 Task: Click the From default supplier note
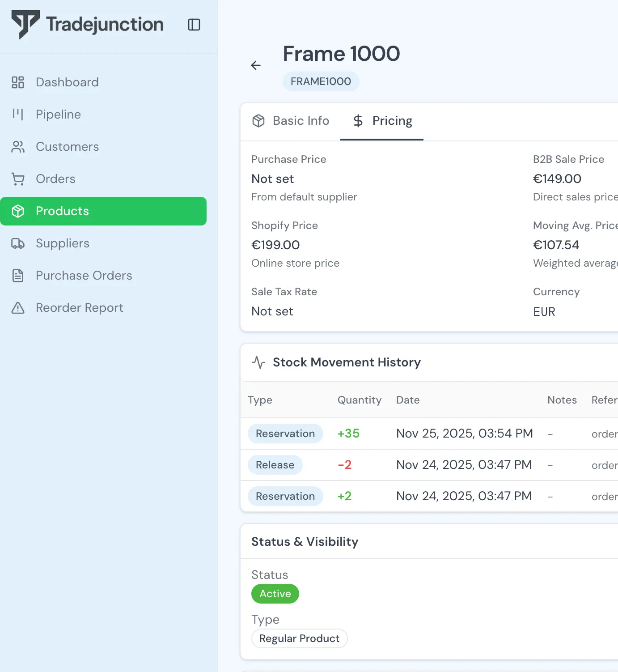click(304, 197)
